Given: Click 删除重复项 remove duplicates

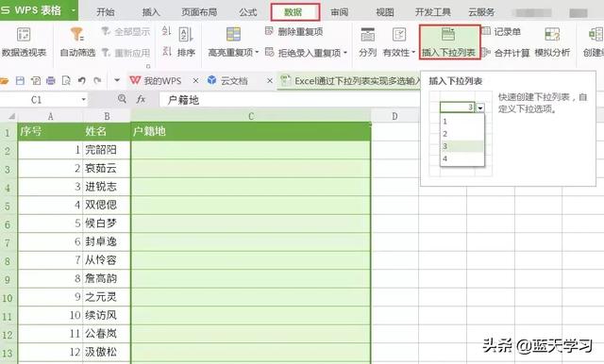Looking at the screenshot, I should (x=294, y=31).
